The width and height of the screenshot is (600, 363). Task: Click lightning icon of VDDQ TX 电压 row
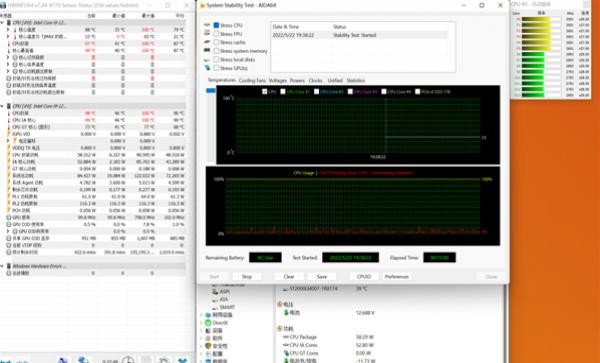coord(9,148)
